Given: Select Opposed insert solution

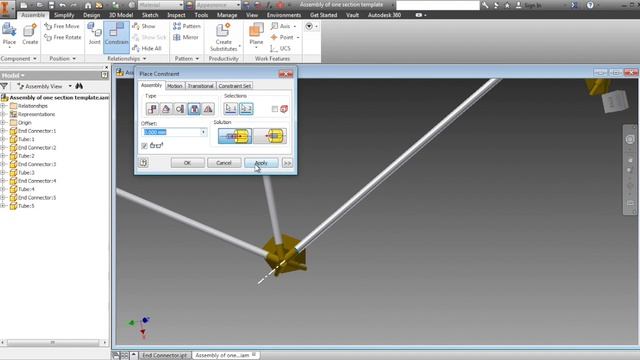Looking at the screenshot, I should pos(235,136).
